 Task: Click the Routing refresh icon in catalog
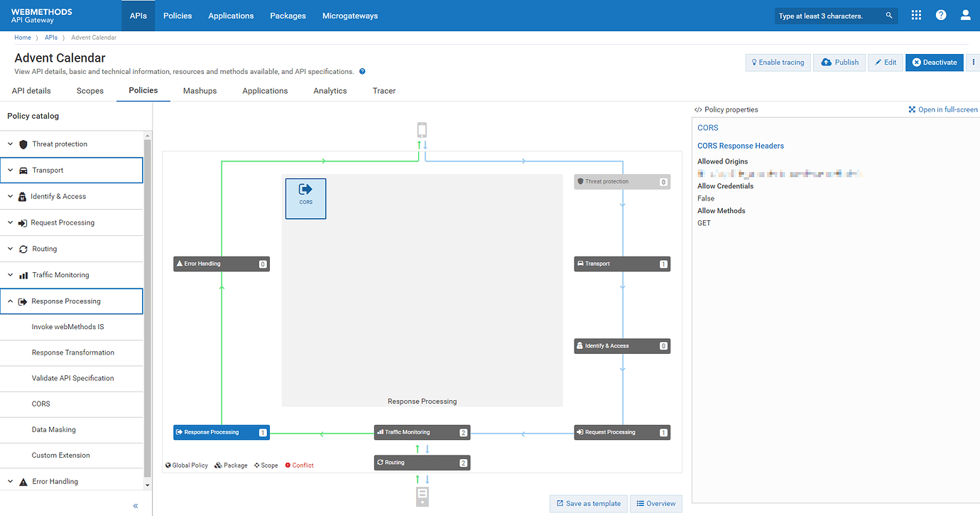pos(23,249)
